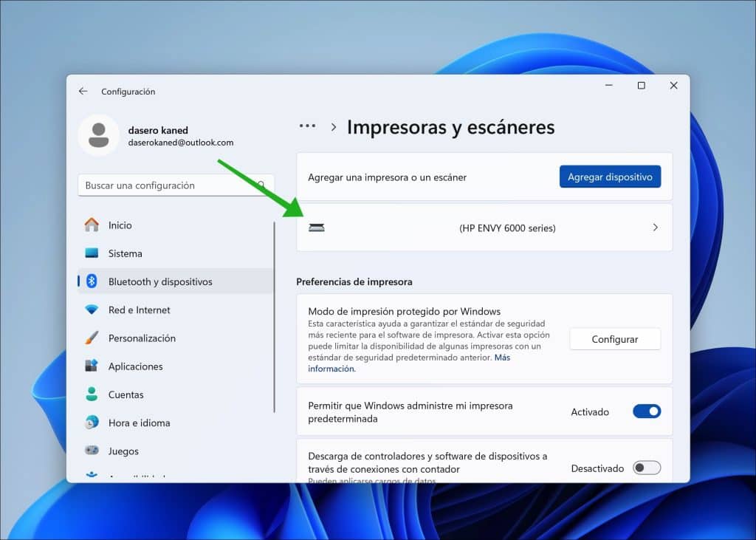Image resolution: width=756 pixels, height=540 pixels.
Task: Open the HP ENVY 6000 series printer
Action: [484, 228]
